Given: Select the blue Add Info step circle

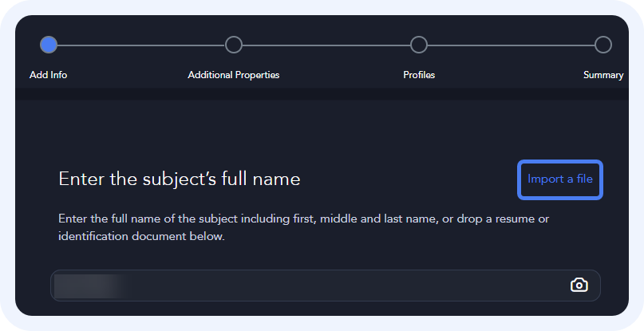Looking at the screenshot, I should pos(49,45).
